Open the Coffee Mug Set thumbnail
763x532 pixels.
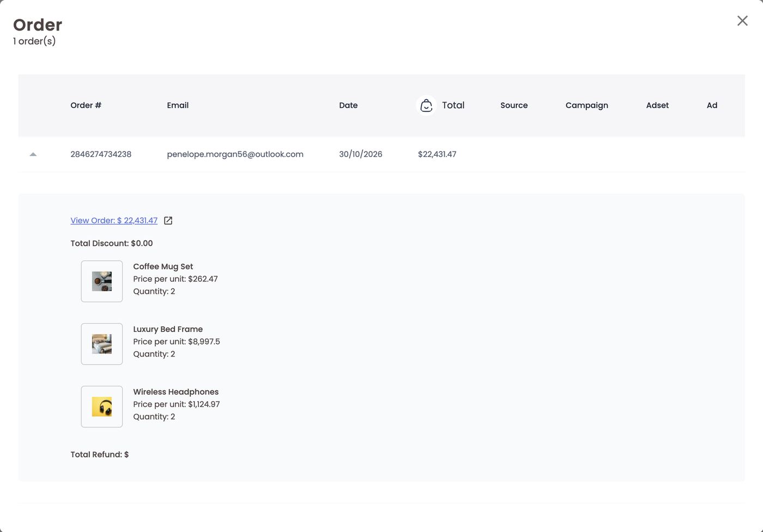(x=102, y=281)
